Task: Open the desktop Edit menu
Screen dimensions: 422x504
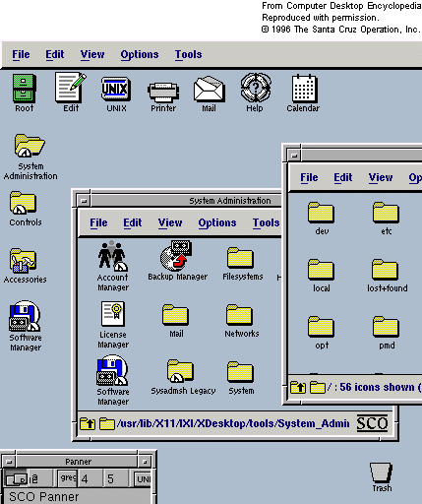Action: point(55,54)
